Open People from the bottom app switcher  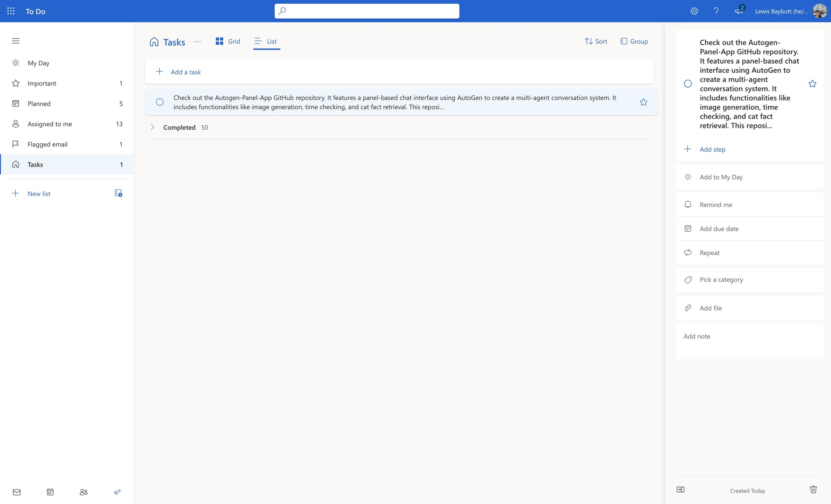point(83,492)
